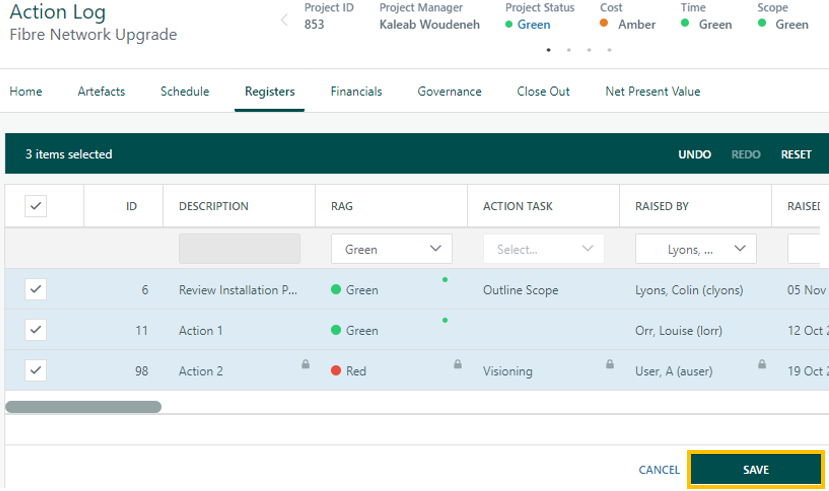Viewport: 829px width, 491px height.
Task: Click the RESET button
Action: [796, 154]
